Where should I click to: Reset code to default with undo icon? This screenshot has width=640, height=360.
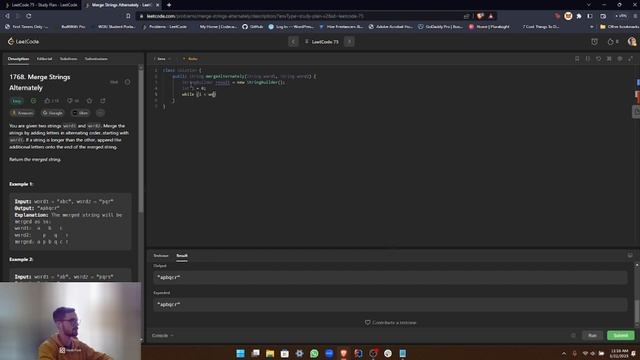click(598, 59)
